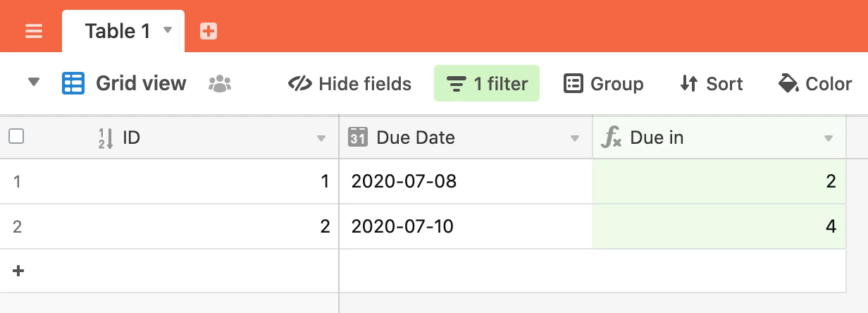Image resolution: width=868 pixels, height=313 pixels.
Task: Open the Due Date field dropdown arrow
Action: click(575, 138)
